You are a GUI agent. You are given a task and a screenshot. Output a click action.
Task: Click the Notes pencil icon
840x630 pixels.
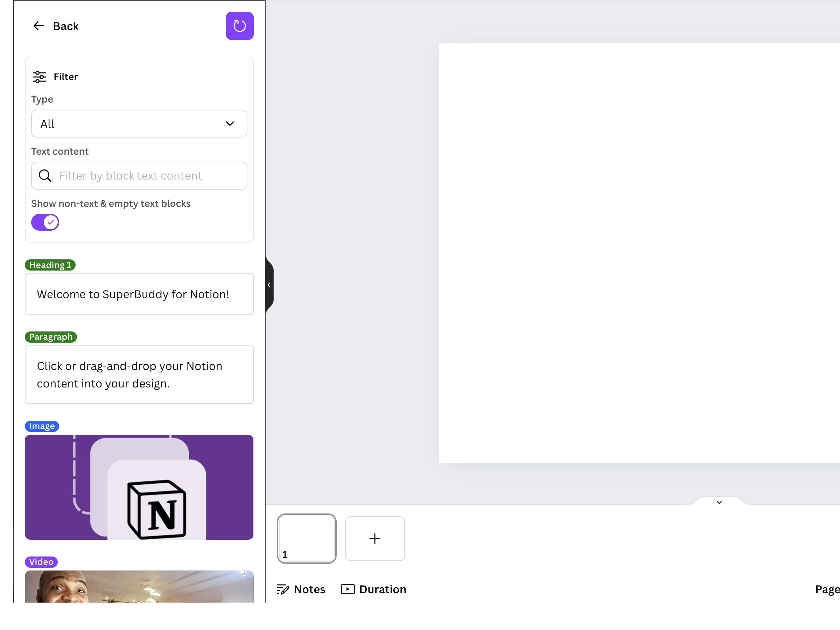tap(282, 589)
